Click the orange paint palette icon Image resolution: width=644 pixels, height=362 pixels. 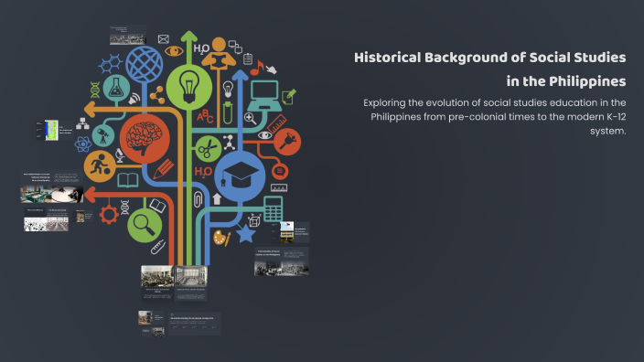pyautogui.click(x=221, y=239)
